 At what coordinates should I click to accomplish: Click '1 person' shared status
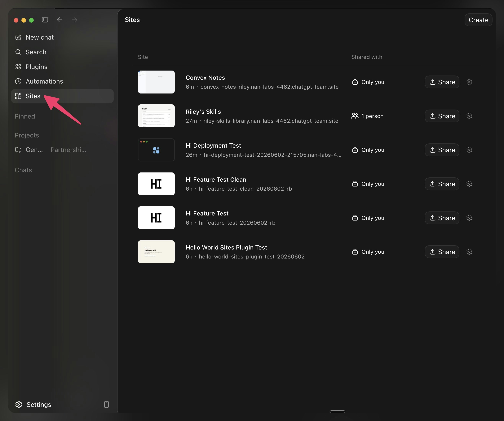coord(373,116)
